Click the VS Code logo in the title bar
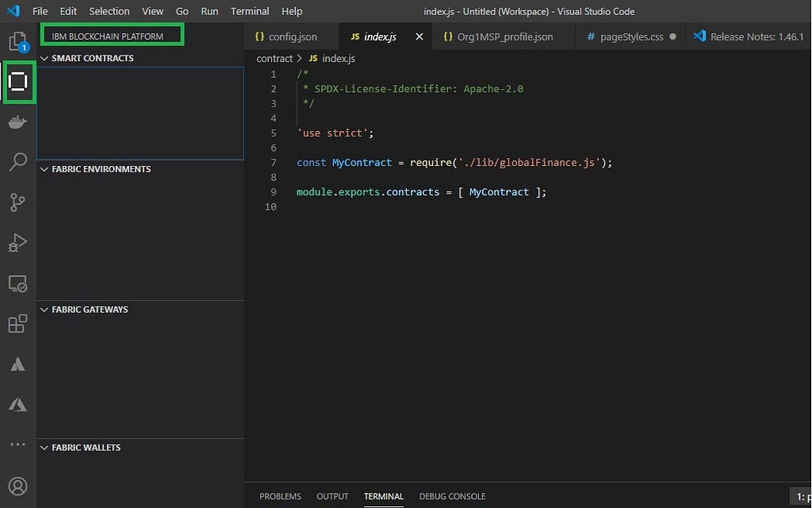The height and width of the screenshot is (508, 812). click(x=13, y=11)
